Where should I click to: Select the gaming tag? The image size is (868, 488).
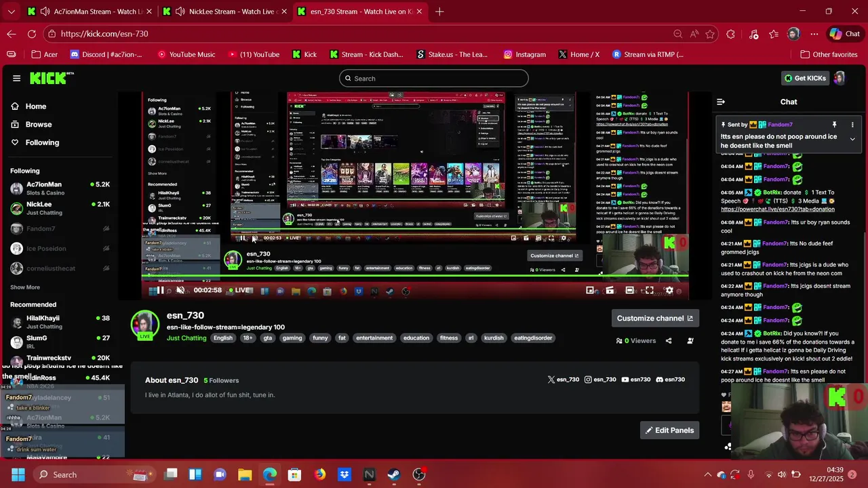coord(292,338)
